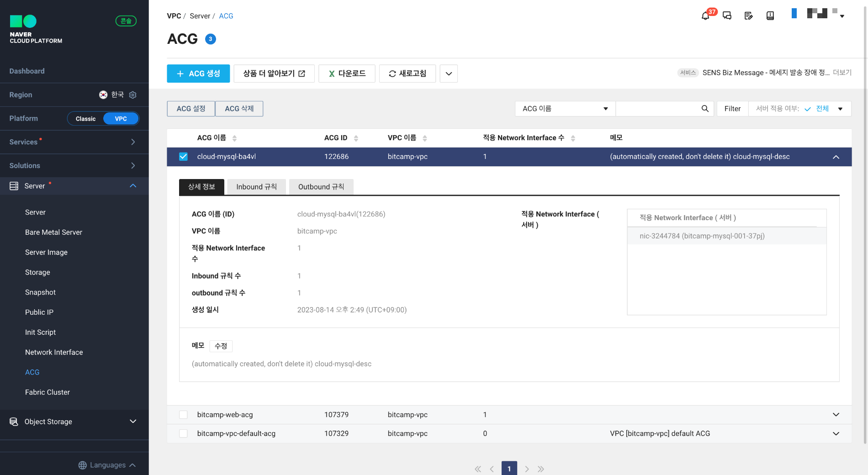
Task: Select page 1 in pagination
Action: point(509,469)
